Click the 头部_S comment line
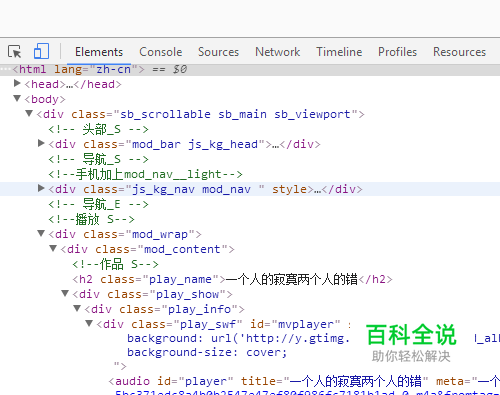 98,129
